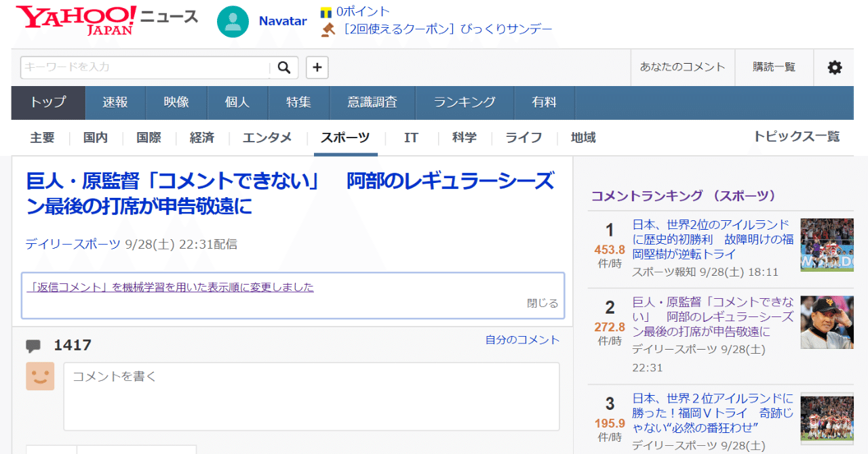This screenshot has height=454, width=868.
Task: Click the speech bubble comment count icon
Action: 33,346
